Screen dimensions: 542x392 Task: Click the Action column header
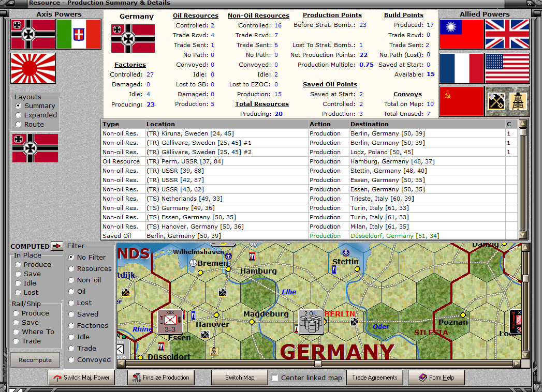pyautogui.click(x=328, y=124)
